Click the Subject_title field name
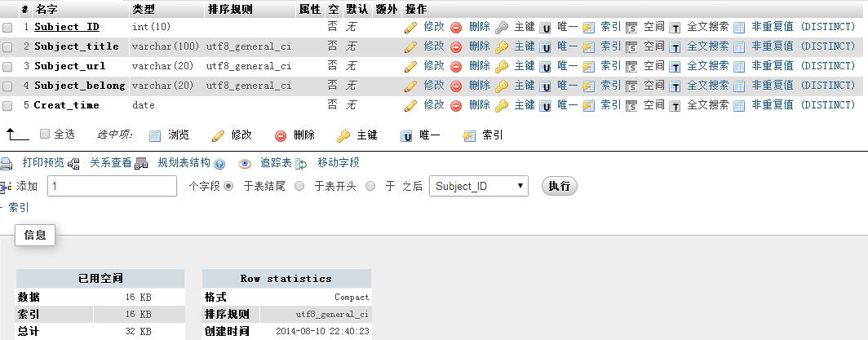The image size is (868, 340). point(77,46)
